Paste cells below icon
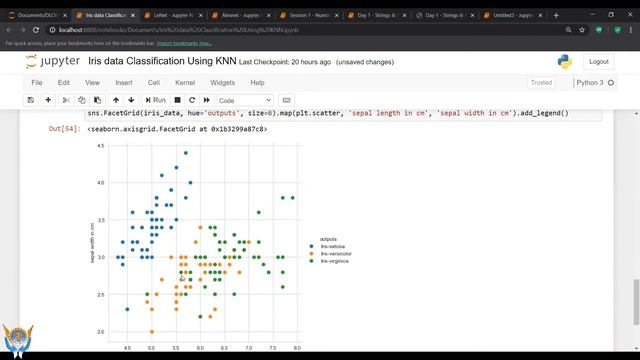The width and height of the screenshot is (640, 360). tap(97, 100)
